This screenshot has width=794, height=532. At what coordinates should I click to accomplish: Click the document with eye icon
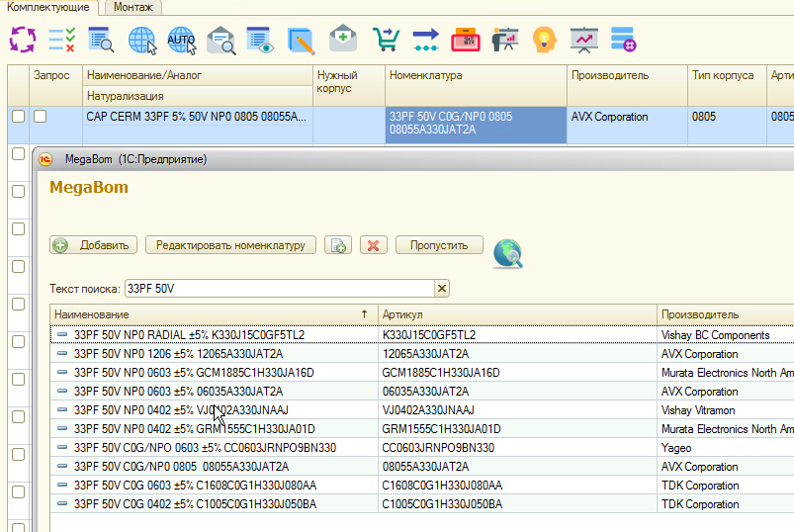click(260, 40)
